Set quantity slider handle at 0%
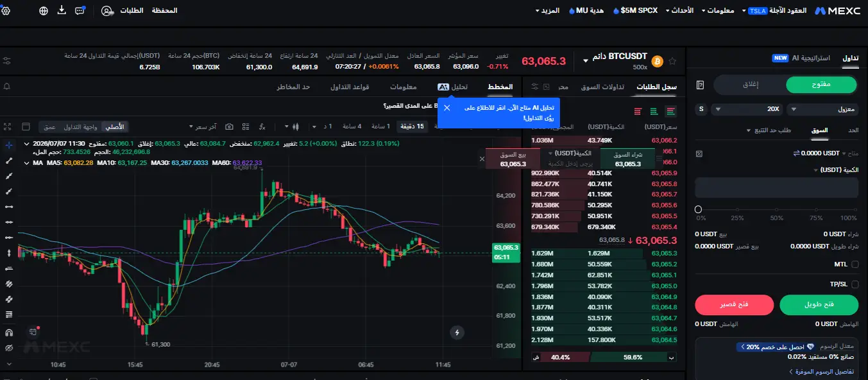The height and width of the screenshot is (380, 868). point(698,209)
